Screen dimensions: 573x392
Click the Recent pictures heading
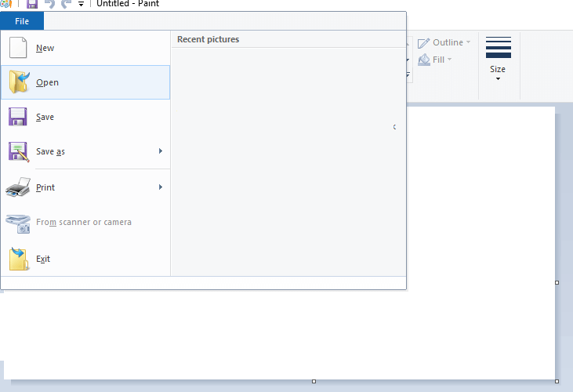click(208, 39)
